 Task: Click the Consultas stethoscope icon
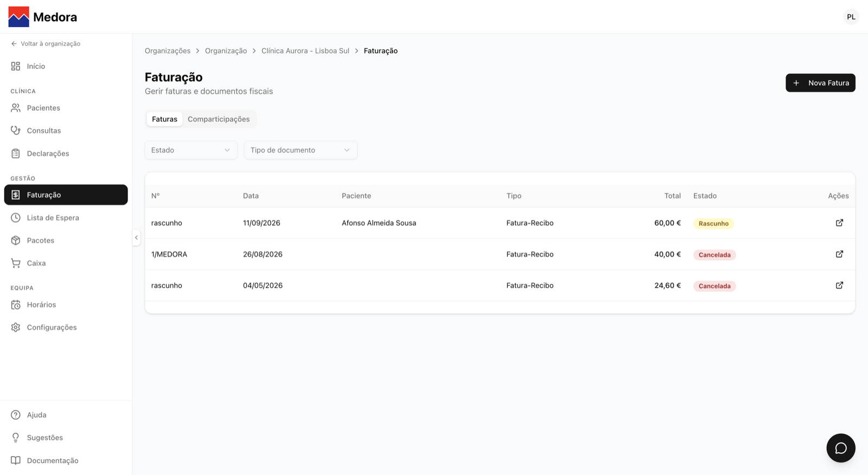tap(16, 130)
